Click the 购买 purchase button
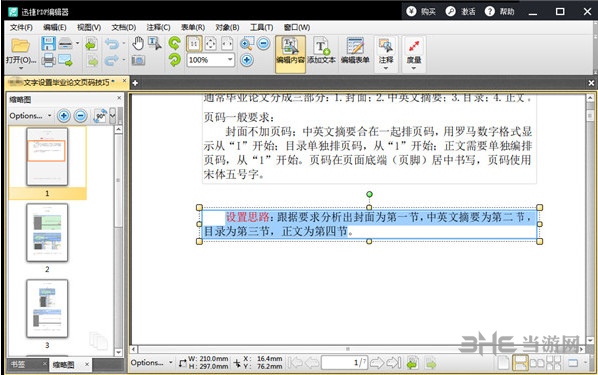 (x=421, y=11)
